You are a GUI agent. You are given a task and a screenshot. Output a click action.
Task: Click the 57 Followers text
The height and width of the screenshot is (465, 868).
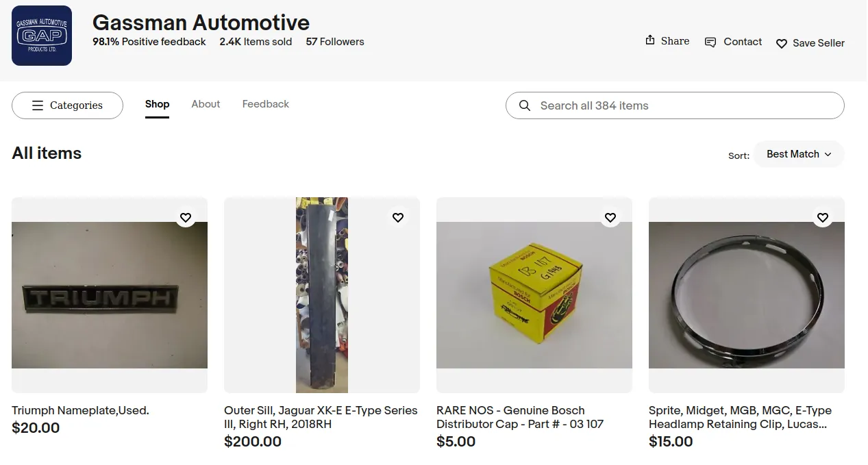click(335, 42)
